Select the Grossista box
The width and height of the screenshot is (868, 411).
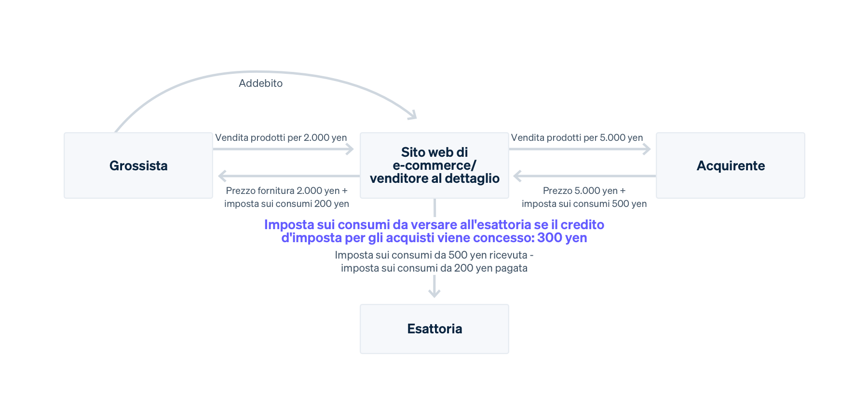(138, 165)
